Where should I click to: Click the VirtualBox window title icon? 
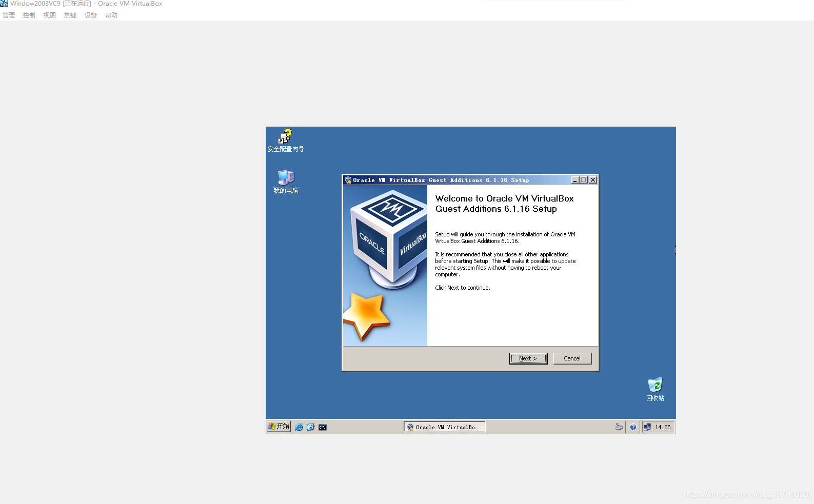4,4
